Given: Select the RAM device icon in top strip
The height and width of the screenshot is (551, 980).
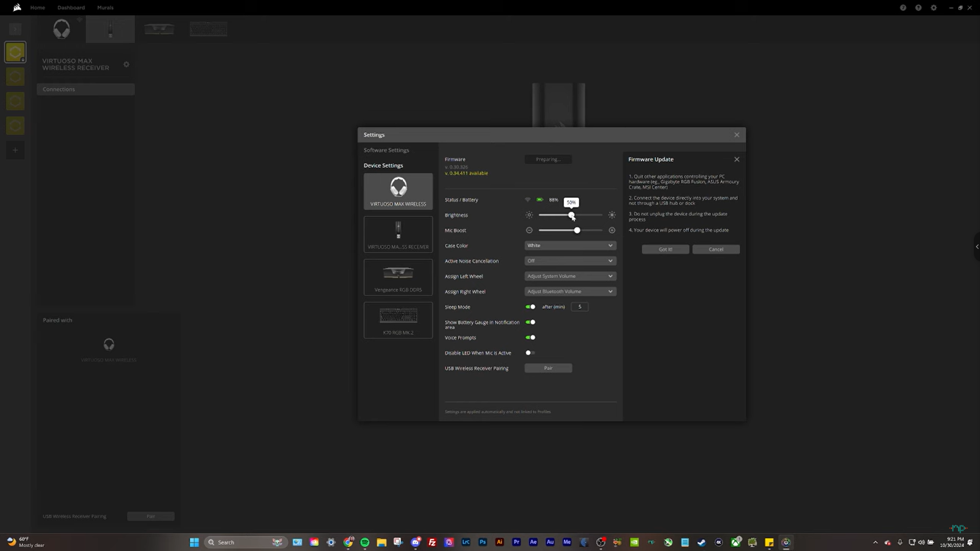Looking at the screenshot, I should coord(159,29).
